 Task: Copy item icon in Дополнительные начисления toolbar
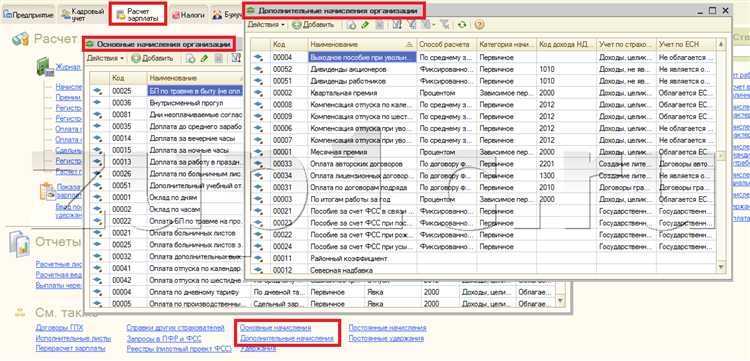pyautogui.click(x=352, y=25)
